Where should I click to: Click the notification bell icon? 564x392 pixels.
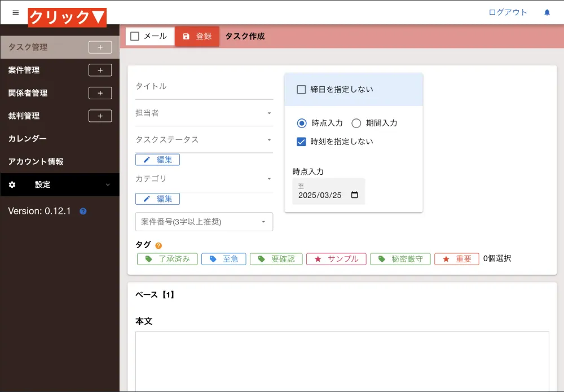click(547, 11)
